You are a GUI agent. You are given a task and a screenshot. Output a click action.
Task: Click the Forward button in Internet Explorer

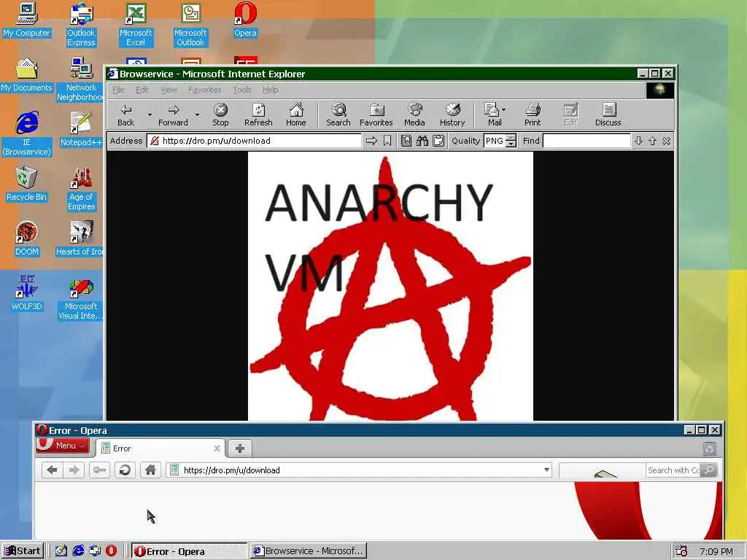click(x=173, y=114)
